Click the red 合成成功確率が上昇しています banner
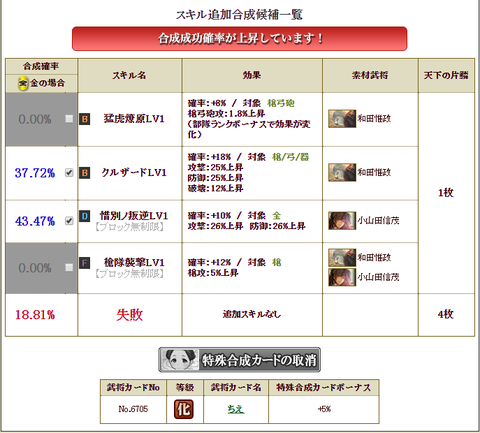The width and height of the screenshot is (480, 433). coord(239,39)
